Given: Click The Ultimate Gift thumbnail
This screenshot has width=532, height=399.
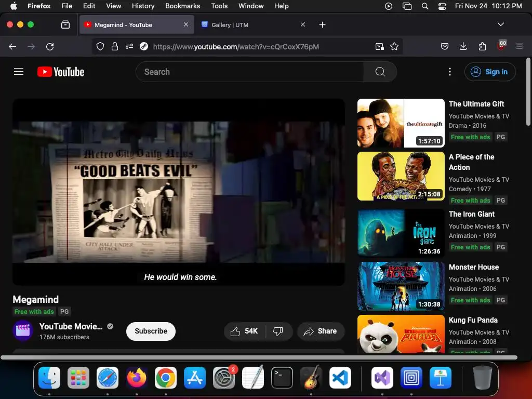Looking at the screenshot, I should click(x=401, y=123).
